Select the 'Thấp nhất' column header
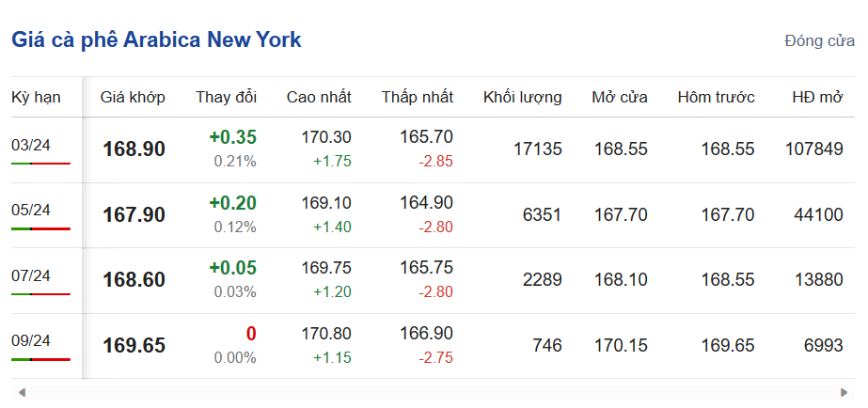 (x=417, y=97)
